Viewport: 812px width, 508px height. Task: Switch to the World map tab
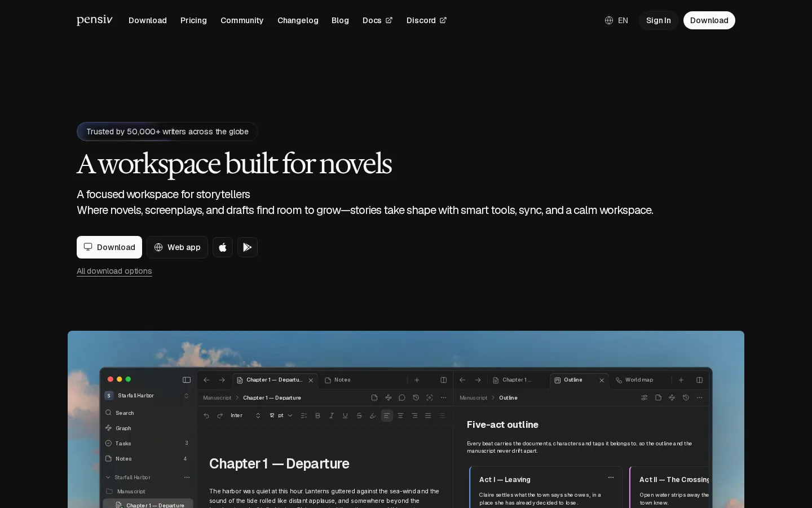pyautogui.click(x=634, y=380)
